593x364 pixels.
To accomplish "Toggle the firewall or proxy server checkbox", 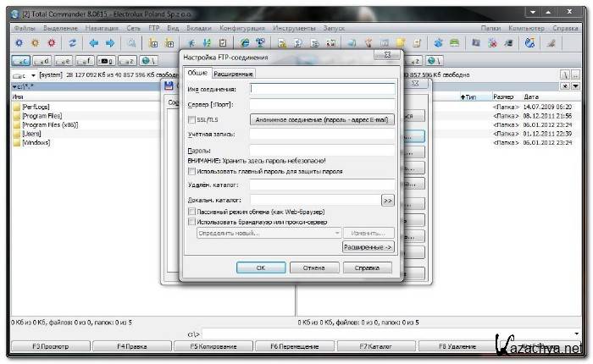I will tap(191, 222).
